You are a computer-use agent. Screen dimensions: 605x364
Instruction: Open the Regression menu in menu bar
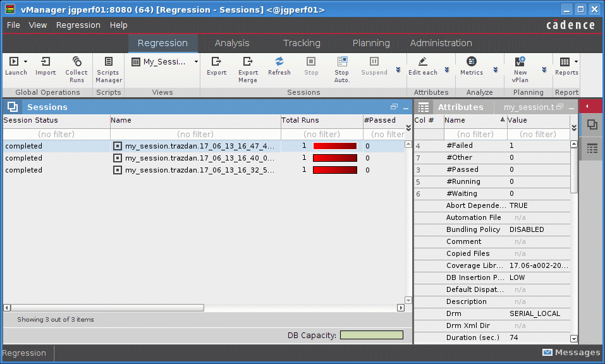click(x=78, y=25)
